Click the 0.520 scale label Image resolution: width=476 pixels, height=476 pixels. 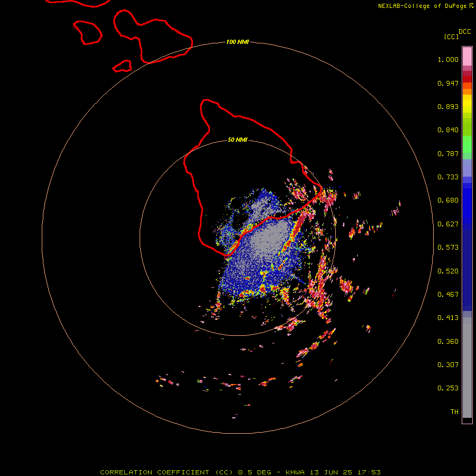click(x=448, y=271)
